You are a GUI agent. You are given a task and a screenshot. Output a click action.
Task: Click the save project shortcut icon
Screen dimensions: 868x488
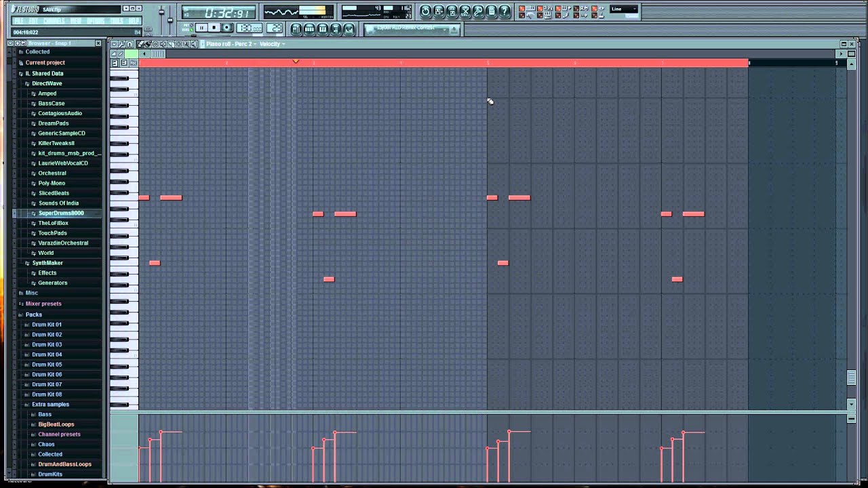439,11
